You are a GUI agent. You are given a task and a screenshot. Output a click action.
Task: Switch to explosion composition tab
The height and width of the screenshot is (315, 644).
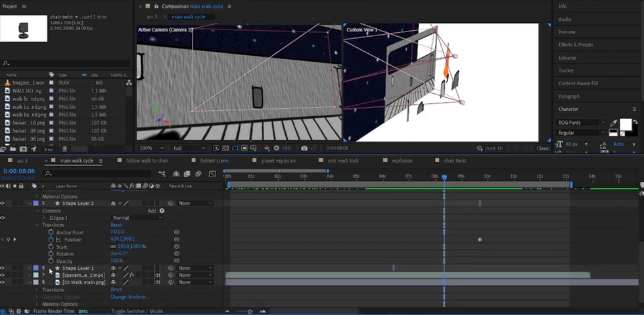(x=402, y=161)
